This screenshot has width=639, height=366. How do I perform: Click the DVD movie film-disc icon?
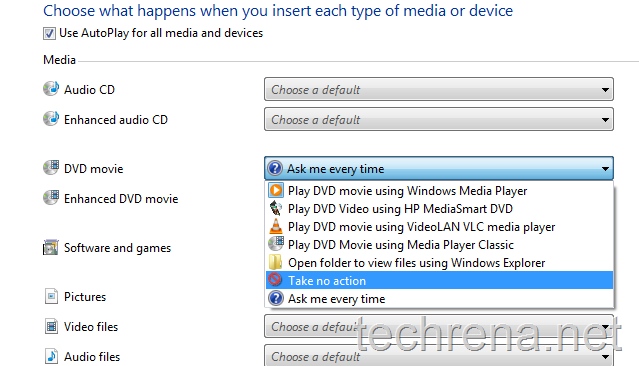(51, 168)
